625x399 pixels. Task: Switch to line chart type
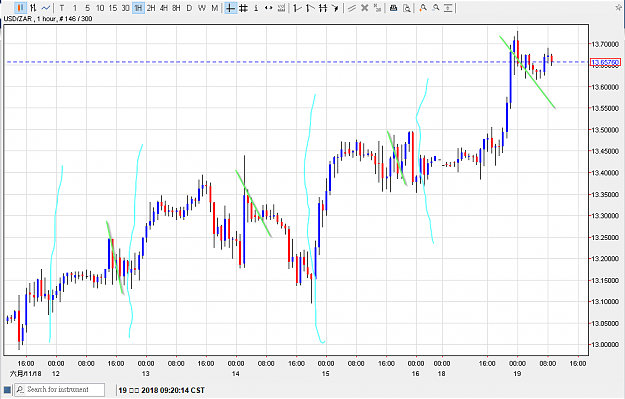46,8
